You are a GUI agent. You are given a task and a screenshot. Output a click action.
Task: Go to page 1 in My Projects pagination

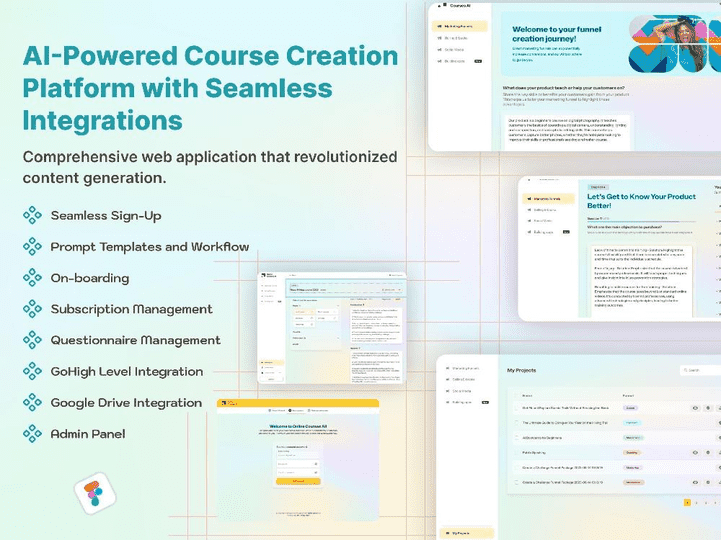pyautogui.click(x=687, y=503)
